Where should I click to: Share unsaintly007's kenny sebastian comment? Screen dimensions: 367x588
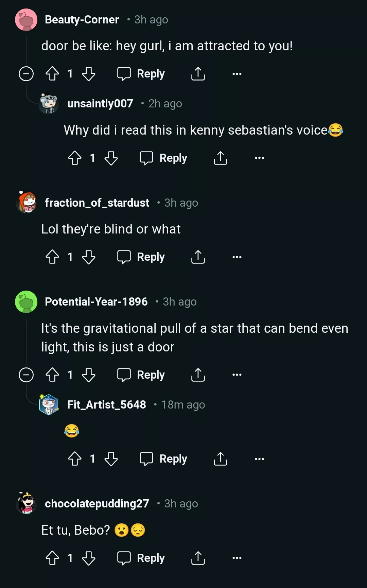(x=220, y=158)
